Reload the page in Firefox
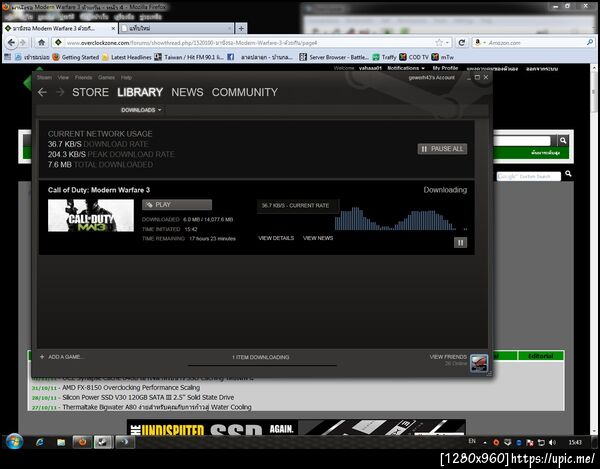Viewport: 600px width, 469px height. [x=462, y=43]
